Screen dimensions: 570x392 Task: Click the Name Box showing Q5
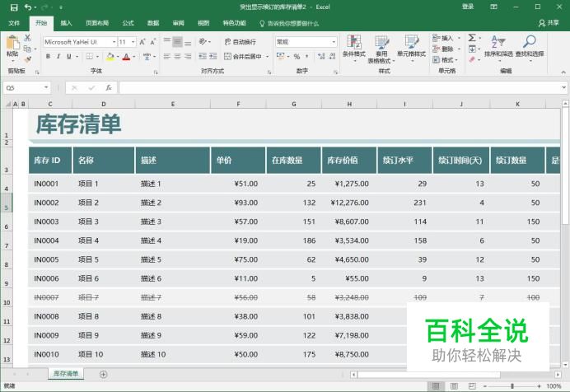point(26,88)
